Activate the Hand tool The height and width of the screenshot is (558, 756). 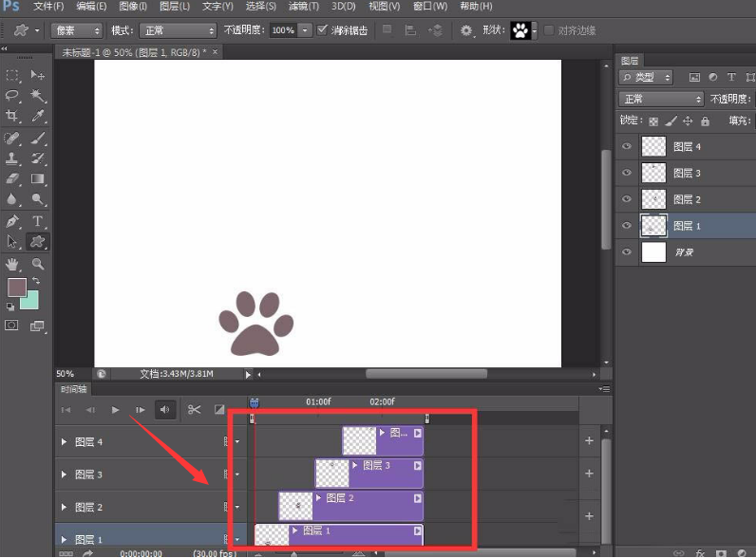pos(13,264)
